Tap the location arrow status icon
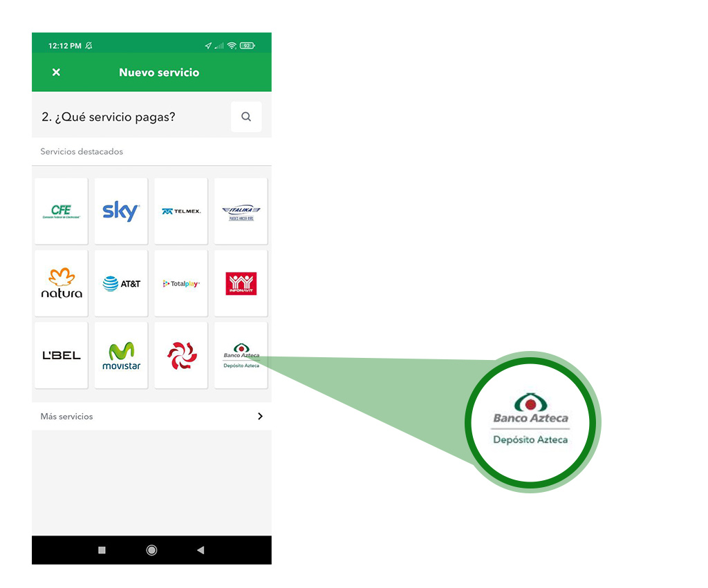The image size is (708, 588). coord(207,46)
